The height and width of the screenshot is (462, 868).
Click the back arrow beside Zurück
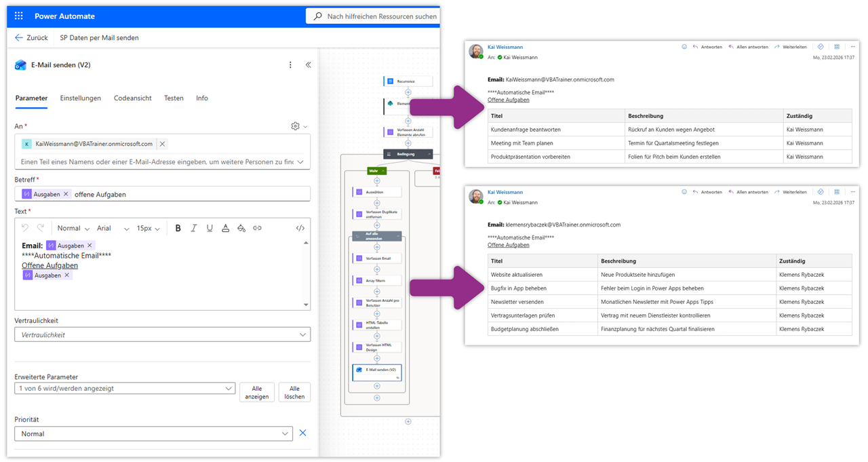click(19, 38)
